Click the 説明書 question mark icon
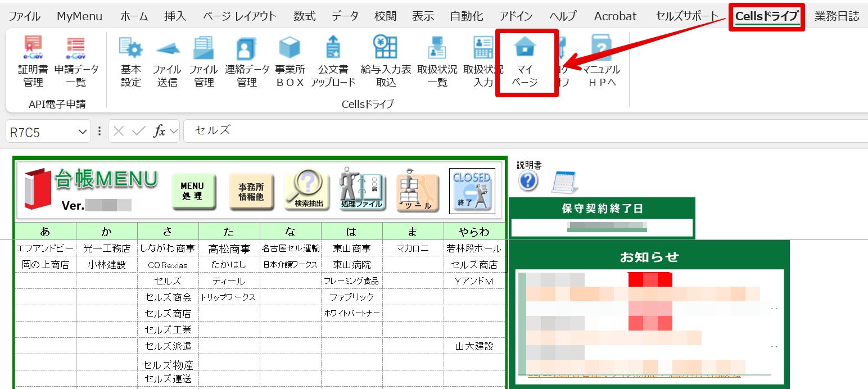Screen dimensions: 868x389 click(x=528, y=182)
